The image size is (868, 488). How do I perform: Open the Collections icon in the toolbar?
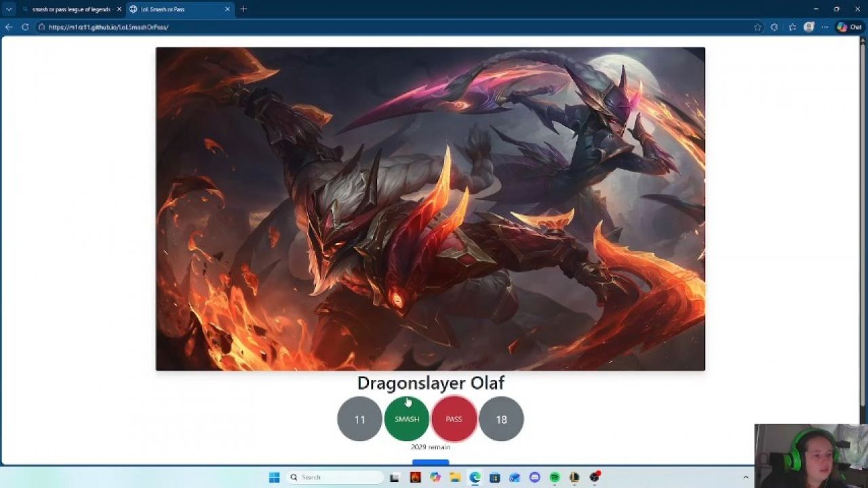tap(791, 27)
